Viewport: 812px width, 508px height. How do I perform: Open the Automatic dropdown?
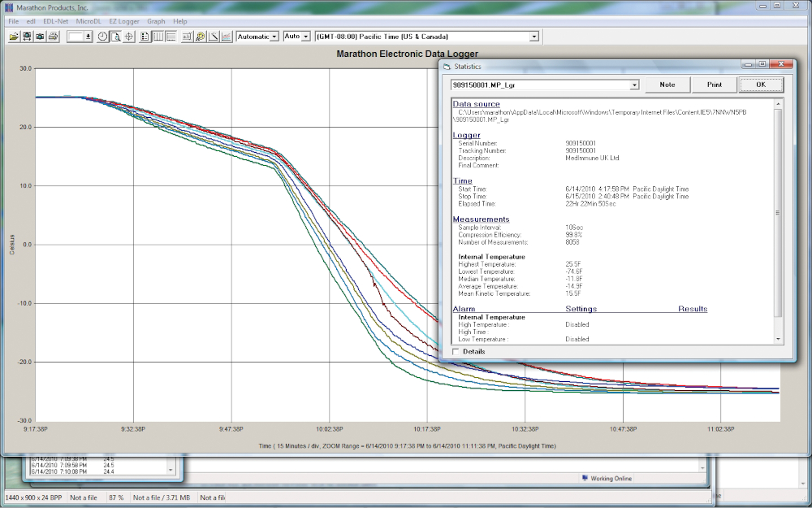pyautogui.click(x=274, y=37)
